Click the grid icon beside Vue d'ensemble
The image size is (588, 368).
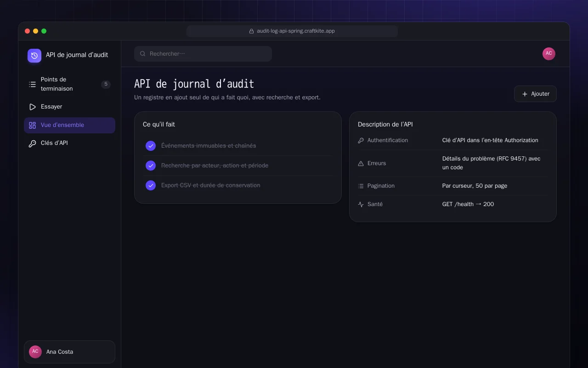[32, 125]
